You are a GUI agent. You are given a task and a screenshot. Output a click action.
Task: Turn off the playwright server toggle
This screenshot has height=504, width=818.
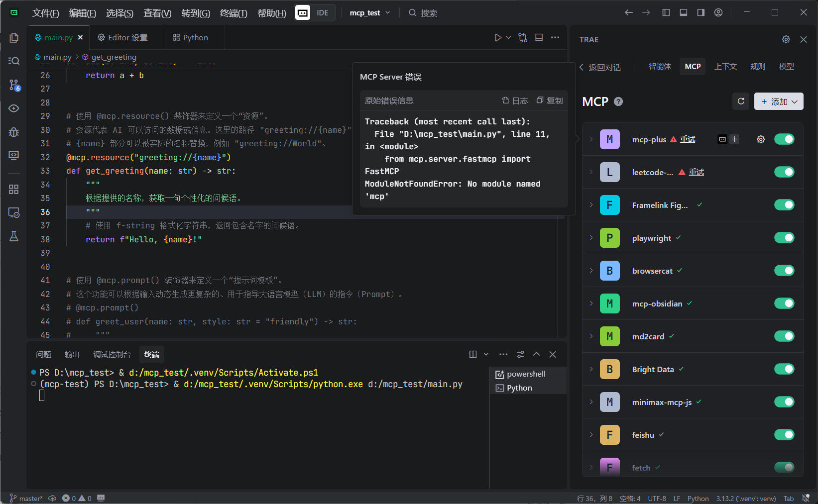(x=784, y=238)
